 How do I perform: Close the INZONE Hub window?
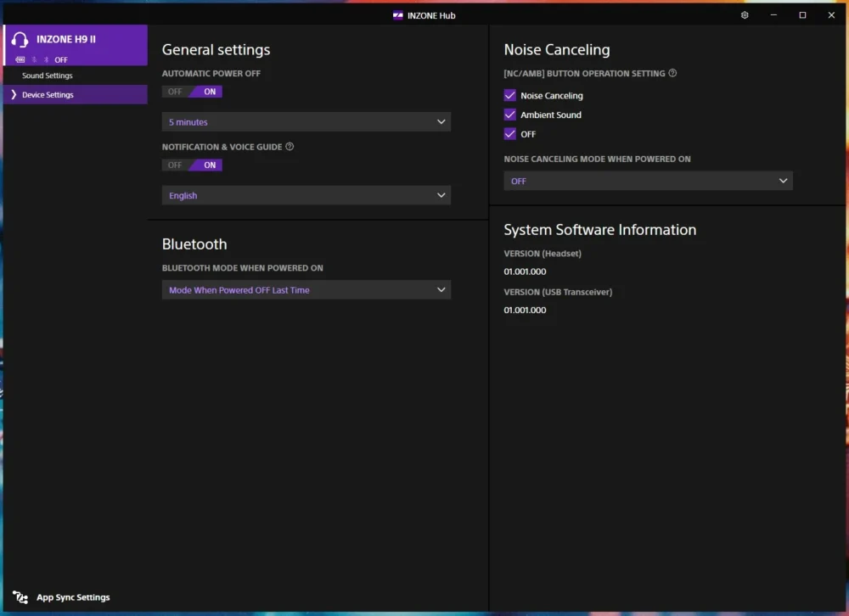831,15
